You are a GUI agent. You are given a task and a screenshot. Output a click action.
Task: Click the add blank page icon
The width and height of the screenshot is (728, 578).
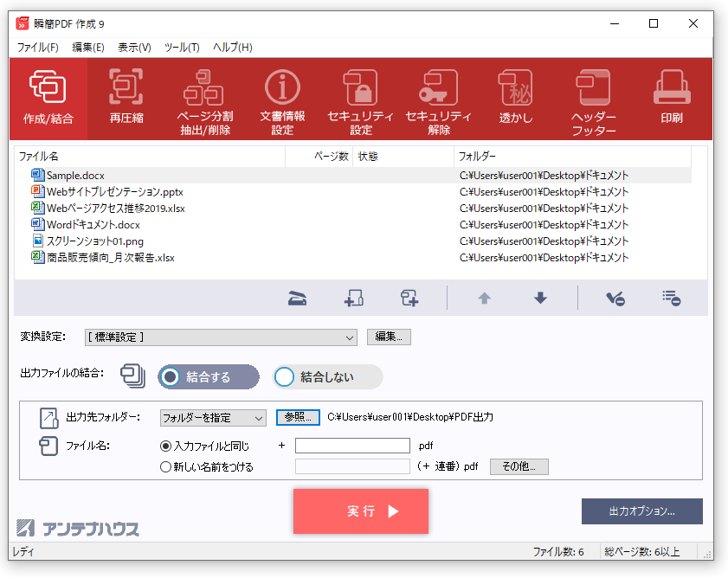[409, 298]
